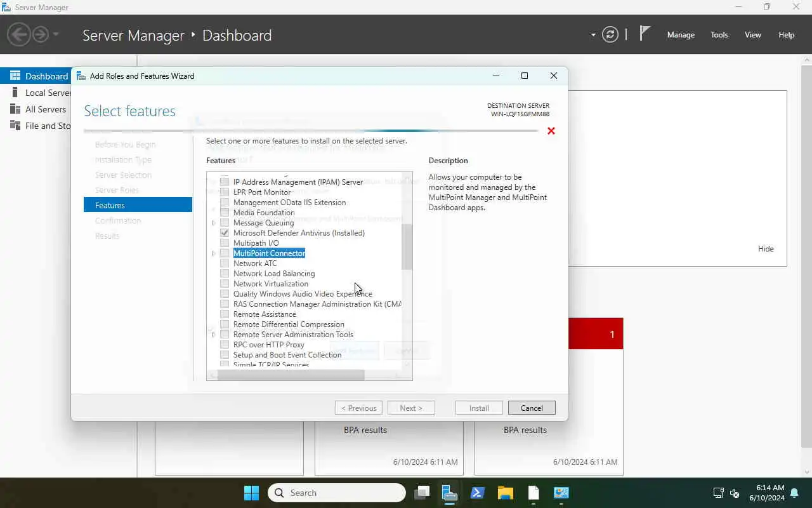Select Confirmation wizard step
812x508 pixels.
[x=118, y=221]
